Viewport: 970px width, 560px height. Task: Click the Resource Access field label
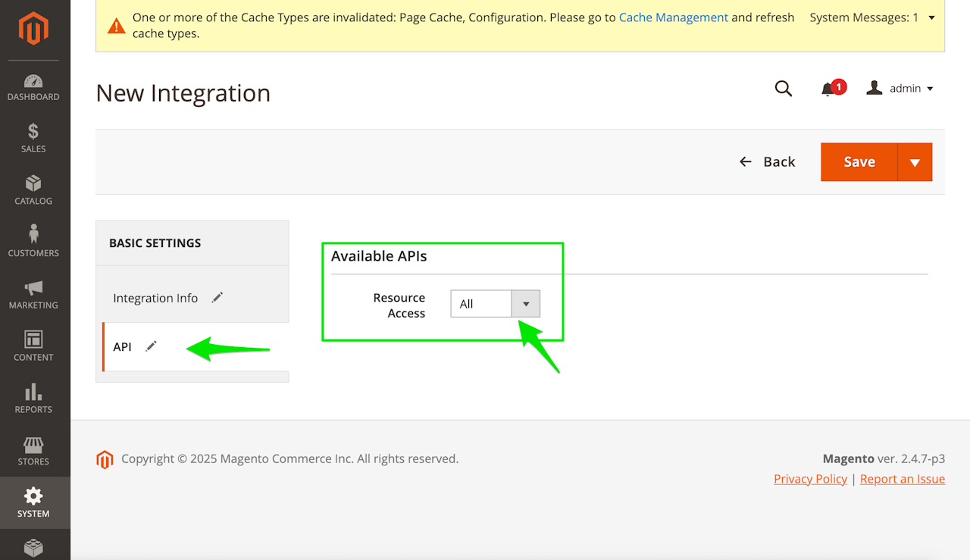click(x=399, y=305)
